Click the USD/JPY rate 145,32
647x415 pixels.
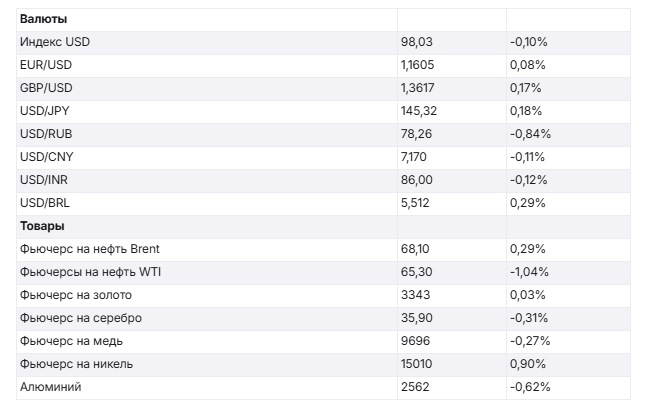tap(419, 111)
